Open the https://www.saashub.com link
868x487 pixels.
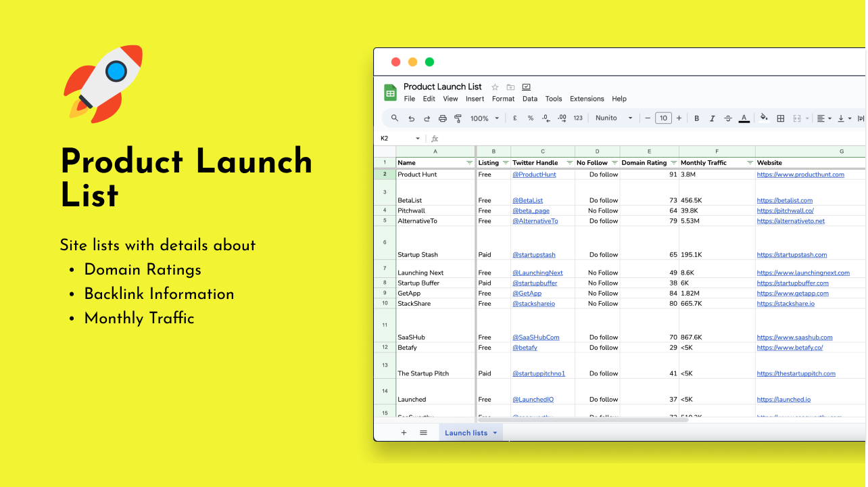794,338
